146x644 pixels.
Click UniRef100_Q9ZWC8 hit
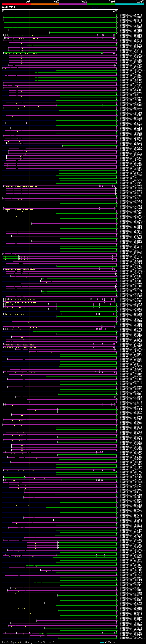click(x=131, y=138)
